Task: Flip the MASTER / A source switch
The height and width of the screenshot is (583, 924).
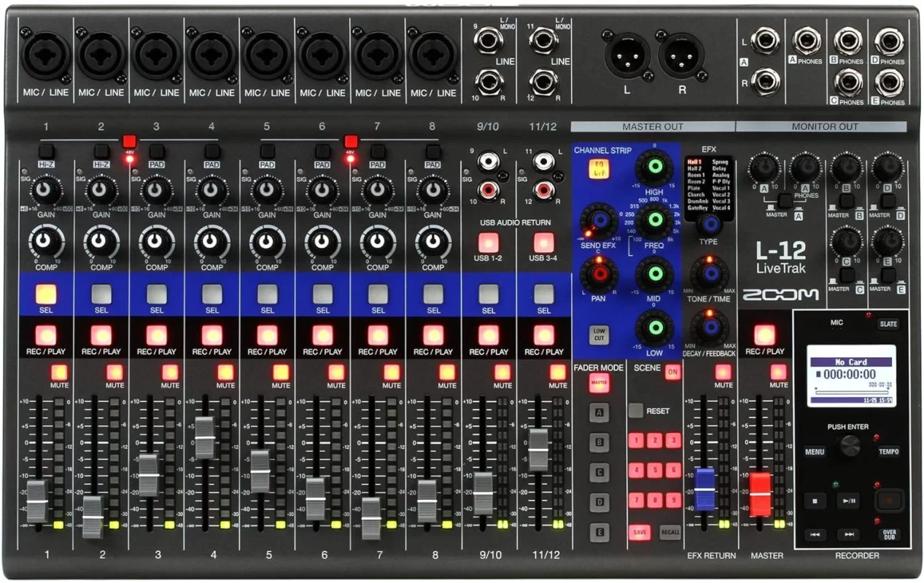Action: [x=785, y=201]
